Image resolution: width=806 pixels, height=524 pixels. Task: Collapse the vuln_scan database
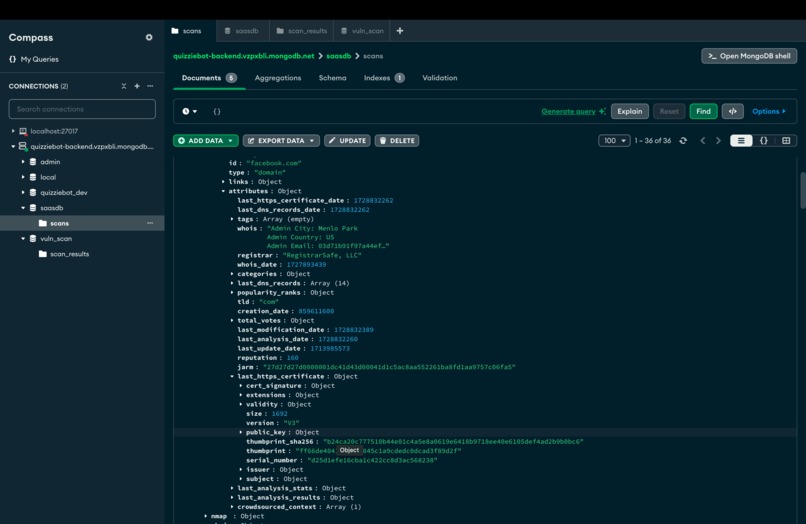(23, 239)
